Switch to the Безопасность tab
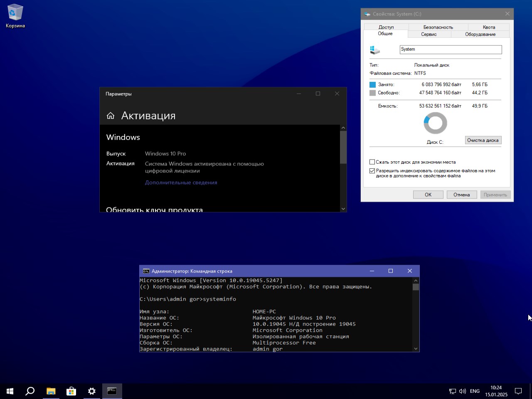The width and height of the screenshot is (532, 399). pyautogui.click(x=438, y=27)
